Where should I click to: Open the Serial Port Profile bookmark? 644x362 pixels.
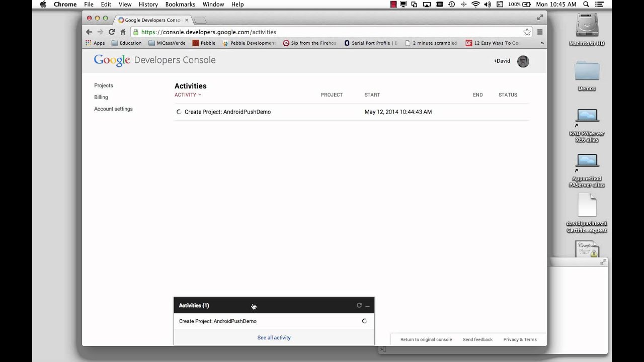371,43
